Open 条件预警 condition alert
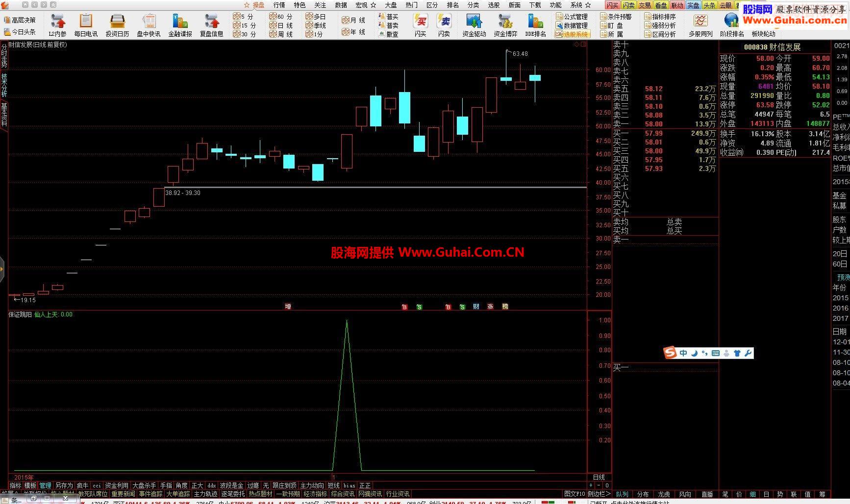Image resolution: width=850 pixels, height=504 pixels. pos(616,17)
